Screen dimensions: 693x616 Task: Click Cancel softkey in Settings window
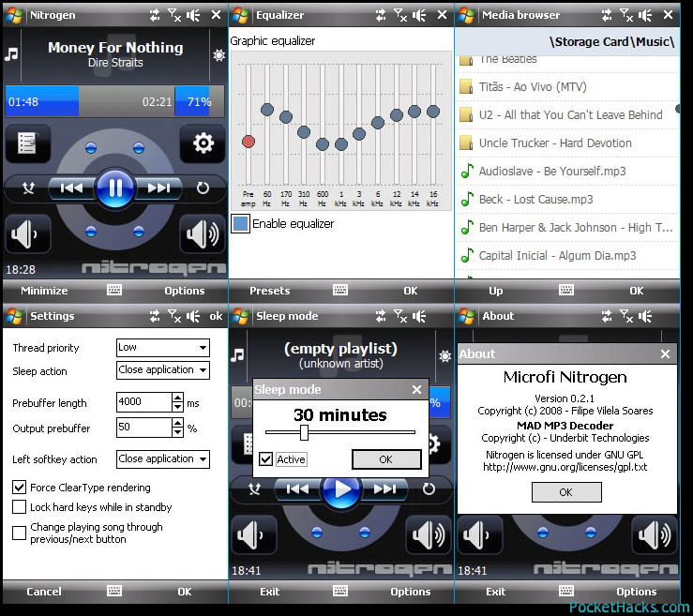[x=44, y=592]
